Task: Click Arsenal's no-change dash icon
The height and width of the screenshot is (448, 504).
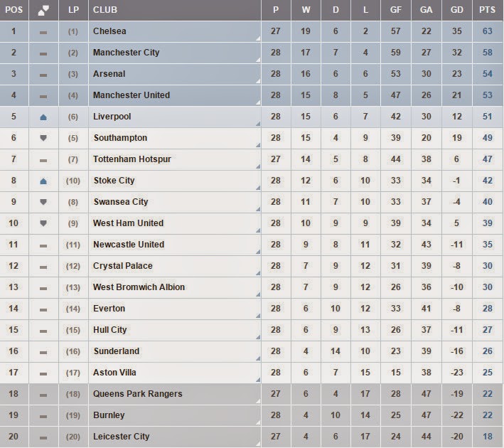Action: [43, 74]
